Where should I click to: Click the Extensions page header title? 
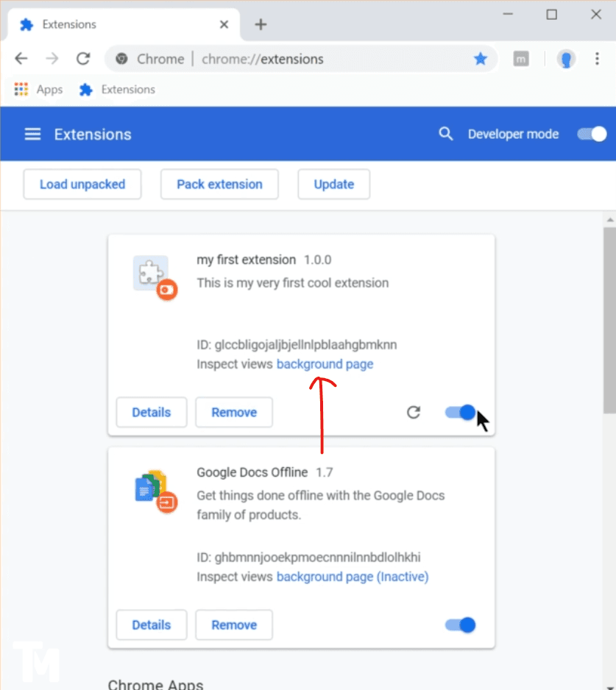tap(93, 134)
